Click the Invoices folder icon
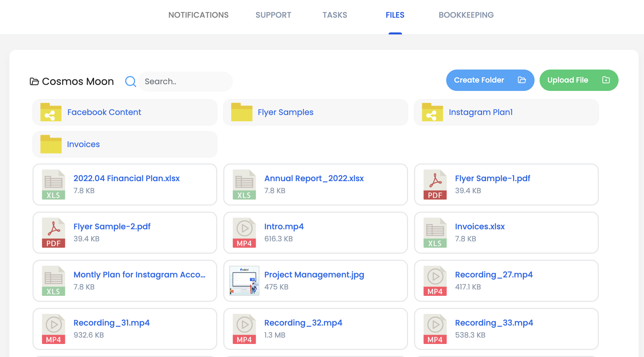Viewport: 644px width, 357px height. tap(51, 144)
